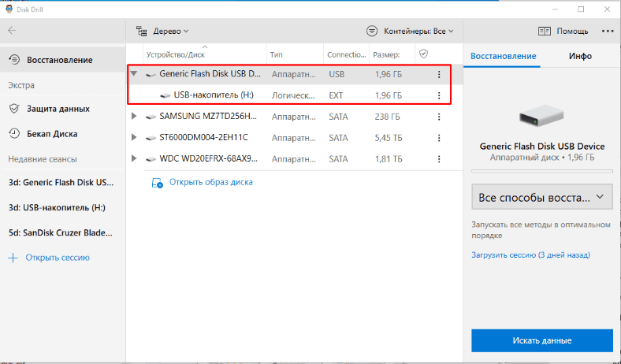Open Бекап Диска in sidebar
Viewport: 621px width, 364px height.
coord(52,134)
